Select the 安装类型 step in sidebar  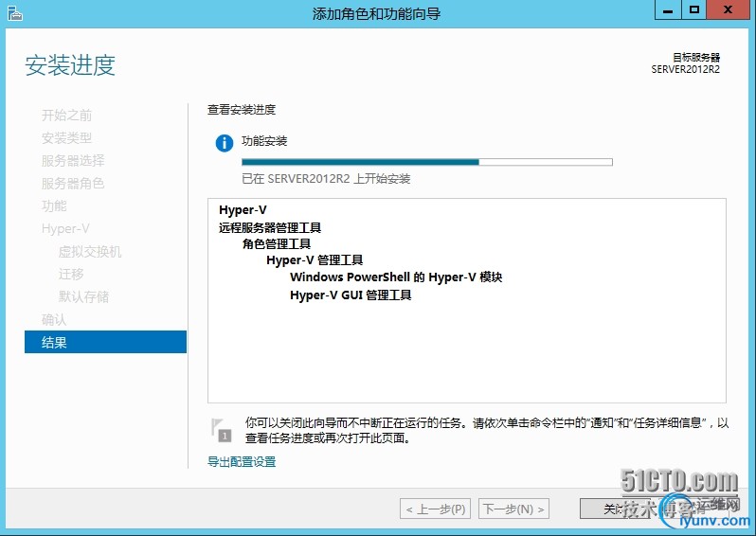pyautogui.click(x=66, y=138)
